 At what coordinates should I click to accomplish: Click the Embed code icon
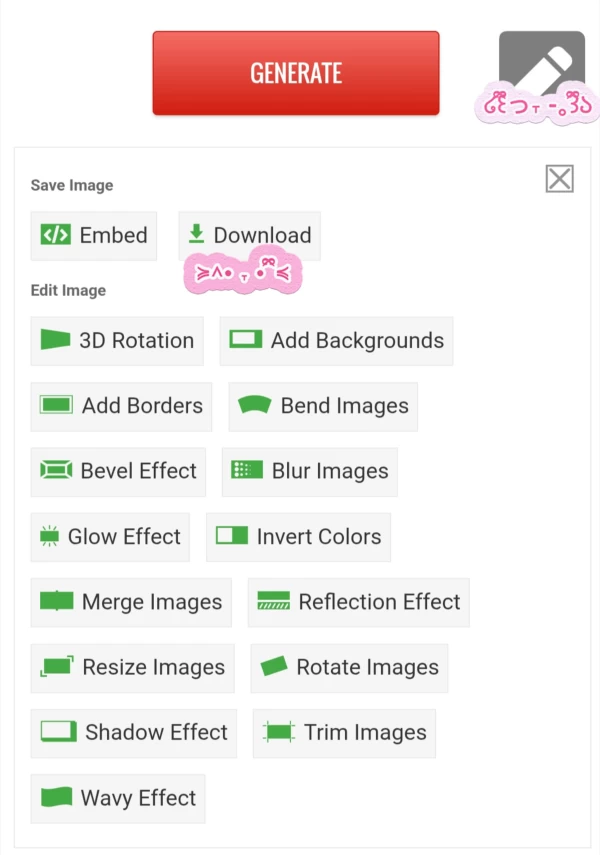pyautogui.click(x=55, y=235)
